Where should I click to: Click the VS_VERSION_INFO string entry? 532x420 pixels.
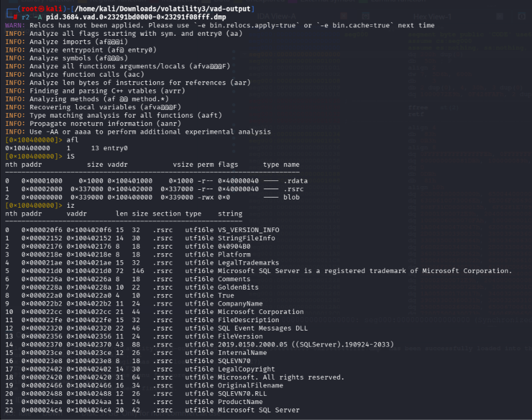(248, 230)
